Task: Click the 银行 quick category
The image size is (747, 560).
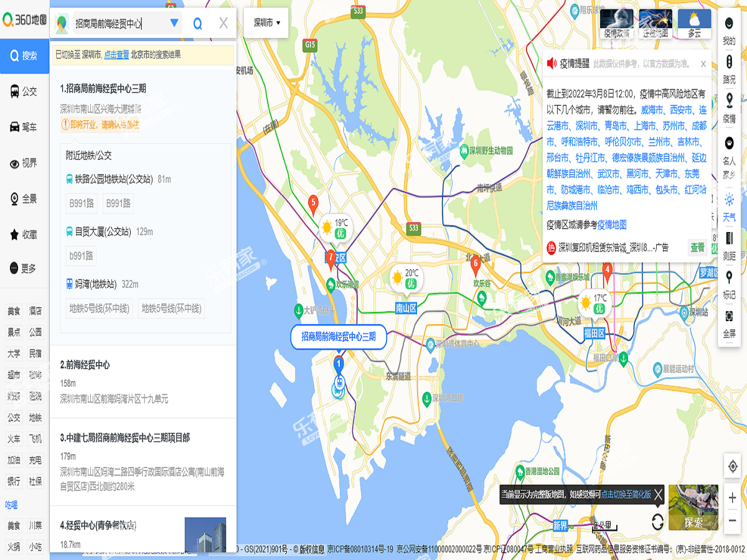Action: tap(14, 481)
